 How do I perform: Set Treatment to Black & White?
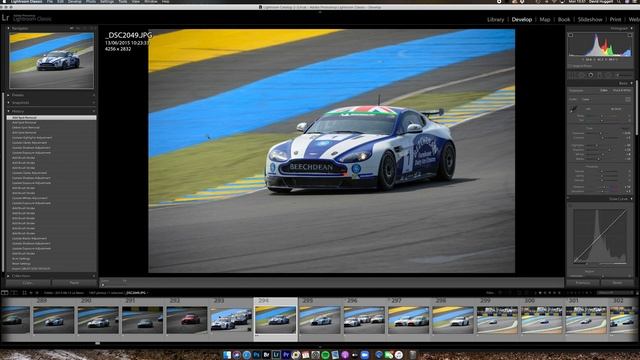click(x=622, y=90)
